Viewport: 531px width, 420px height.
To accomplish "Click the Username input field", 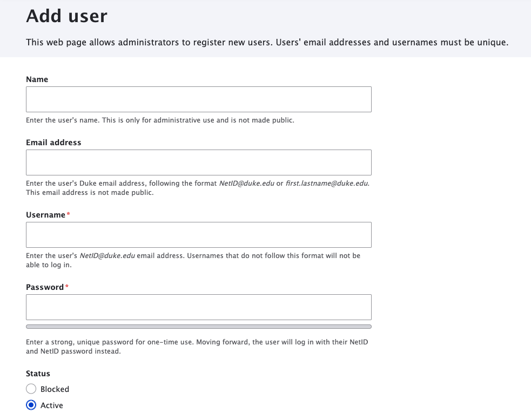I will coord(198,234).
